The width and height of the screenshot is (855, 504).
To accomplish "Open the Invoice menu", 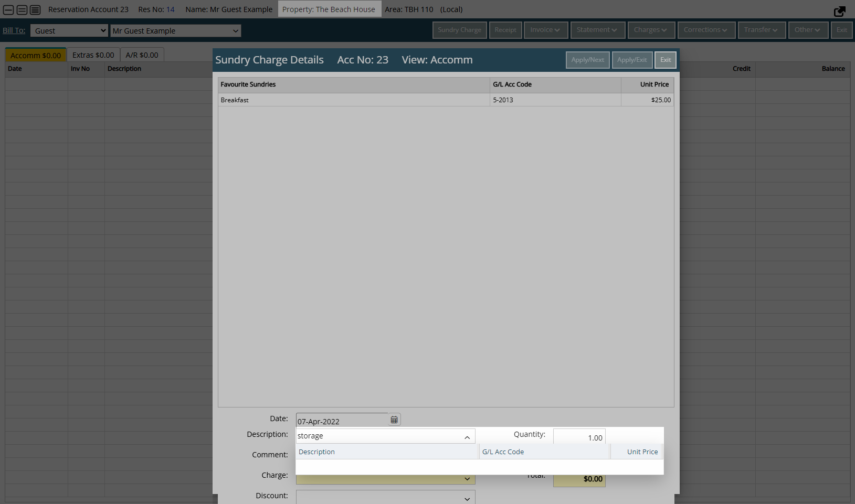I will [x=545, y=30].
